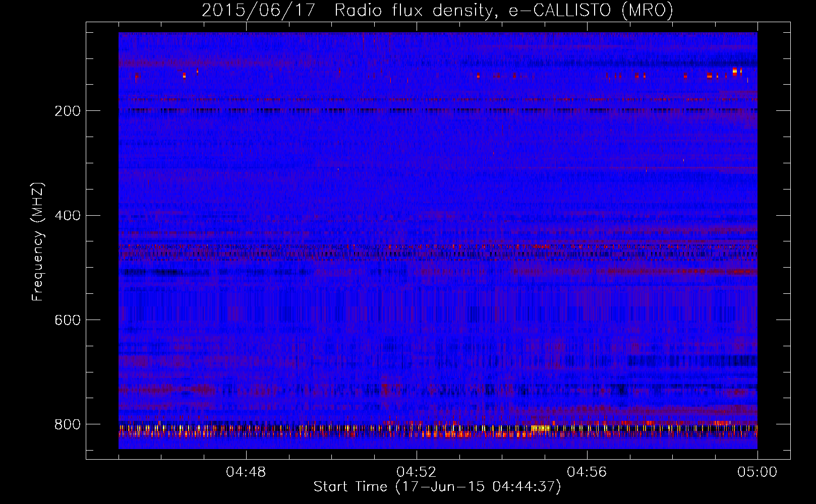Click the 04:56 time tick label
The height and width of the screenshot is (504, 816).
point(587,472)
